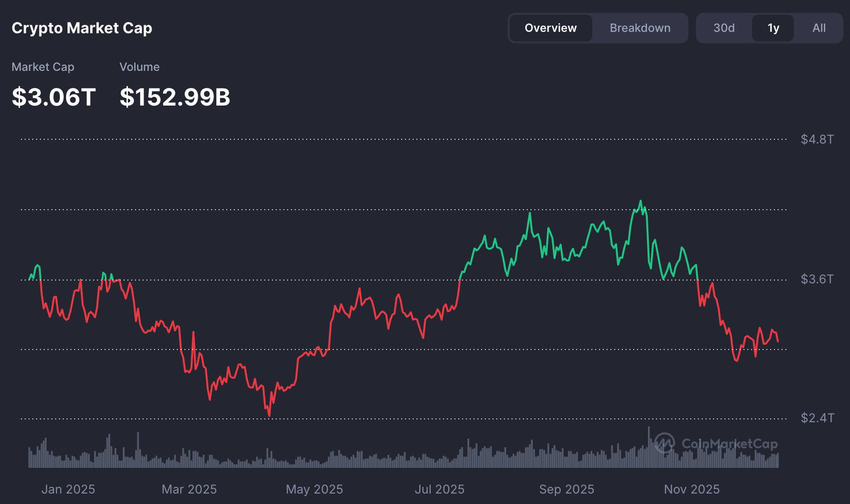This screenshot has height=504, width=850.
Task: Click the $3.06T market cap value
Action: (54, 97)
